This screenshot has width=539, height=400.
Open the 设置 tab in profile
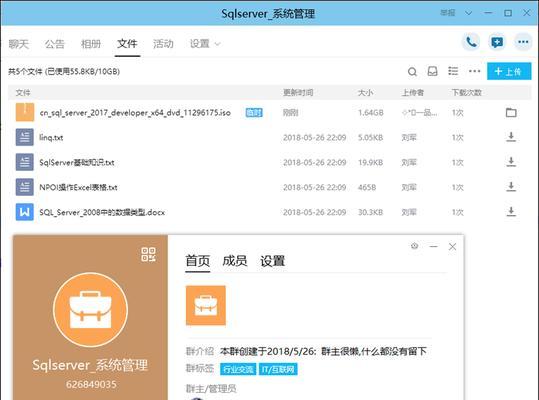coord(273,261)
